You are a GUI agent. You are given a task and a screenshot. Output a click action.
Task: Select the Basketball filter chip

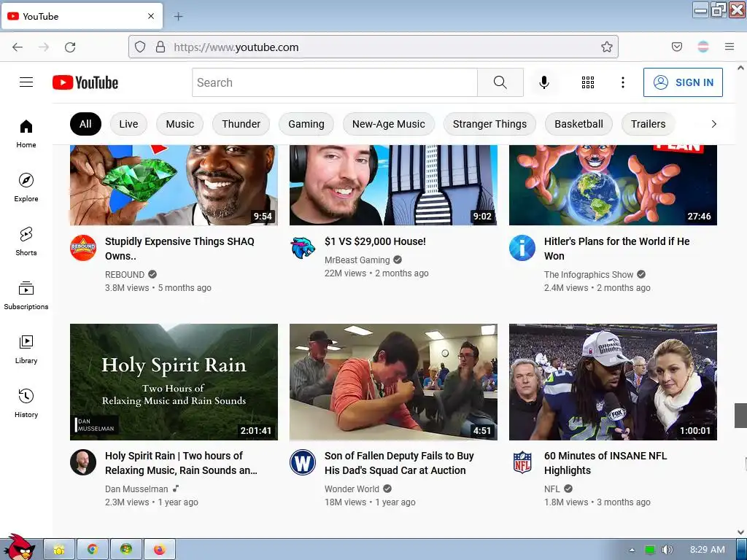tap(578, 124)
